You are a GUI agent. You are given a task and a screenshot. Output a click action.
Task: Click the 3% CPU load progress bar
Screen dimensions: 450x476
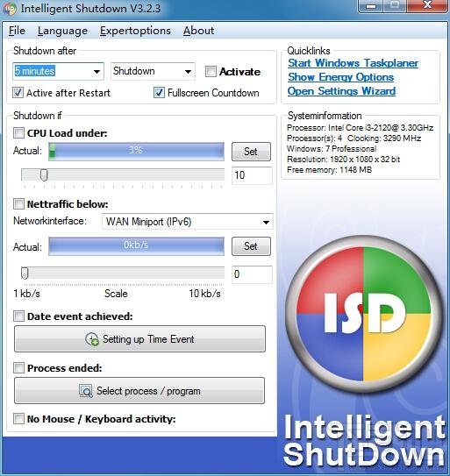point(137,151)
